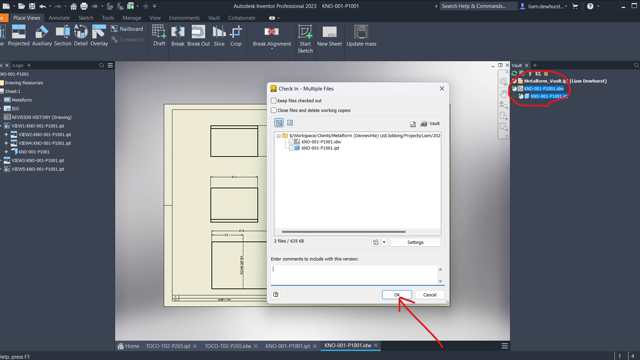
Task: Toggle checkbox for KNO-001-P1001.idw in dialog
Action: pos(291,142)
